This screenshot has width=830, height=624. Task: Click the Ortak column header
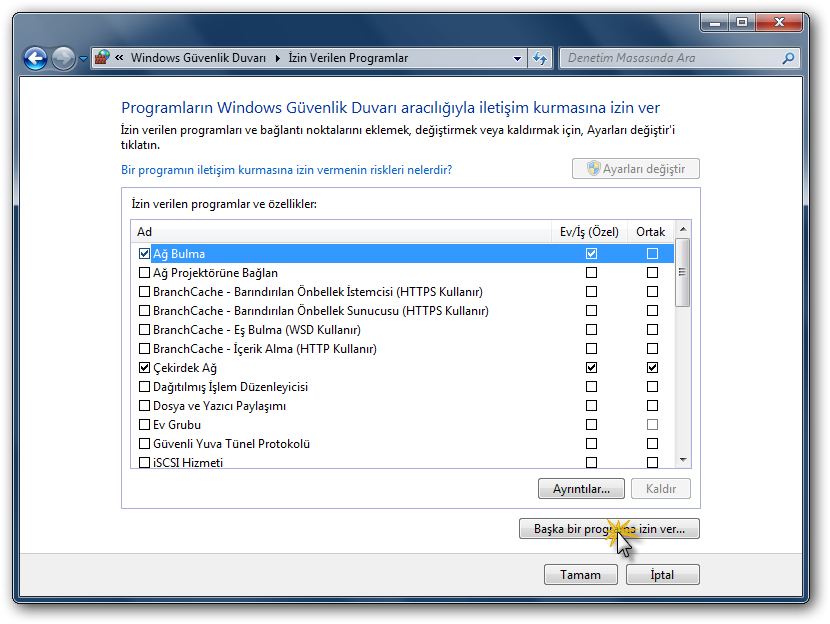tap(651, 232)
